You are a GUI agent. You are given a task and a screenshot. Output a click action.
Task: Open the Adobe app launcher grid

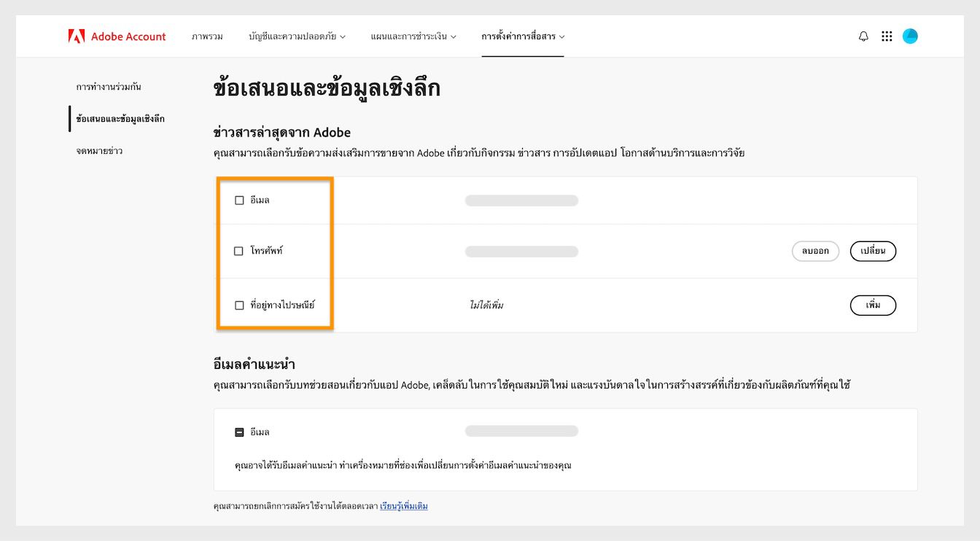[887, 35]
